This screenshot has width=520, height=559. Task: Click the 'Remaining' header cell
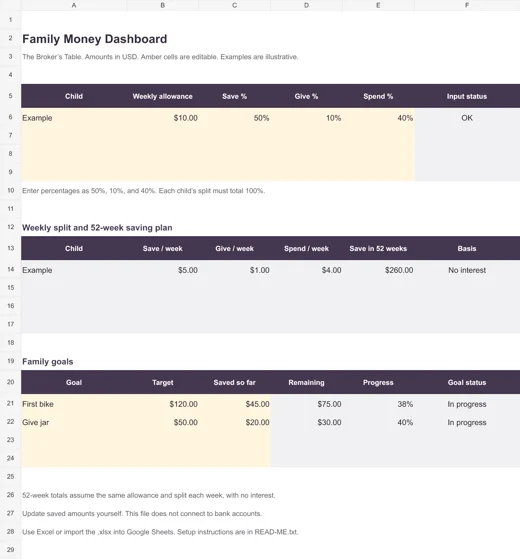point(306,383)
